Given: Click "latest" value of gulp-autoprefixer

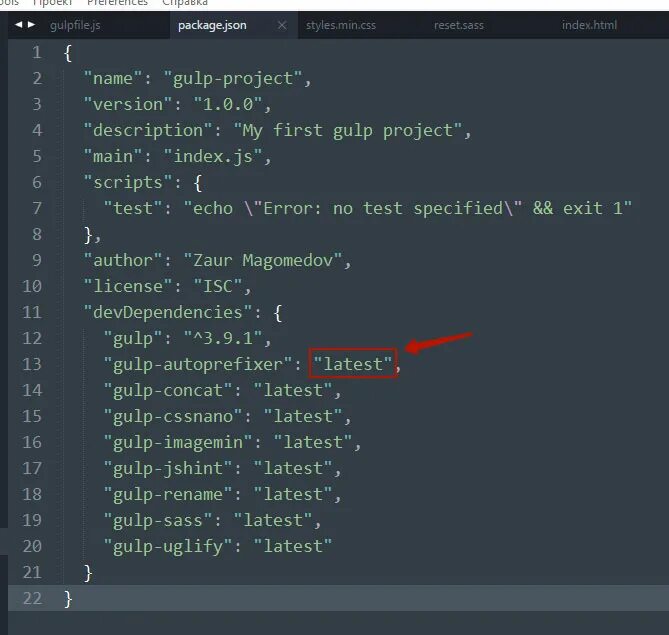Looking at the screenshot, I should click(353, 364).
